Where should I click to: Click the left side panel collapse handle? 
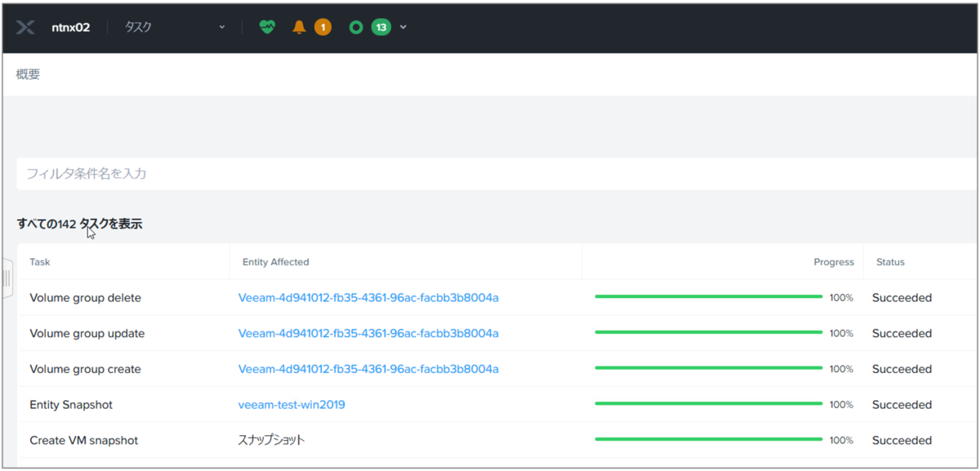[x=7, y=278]
